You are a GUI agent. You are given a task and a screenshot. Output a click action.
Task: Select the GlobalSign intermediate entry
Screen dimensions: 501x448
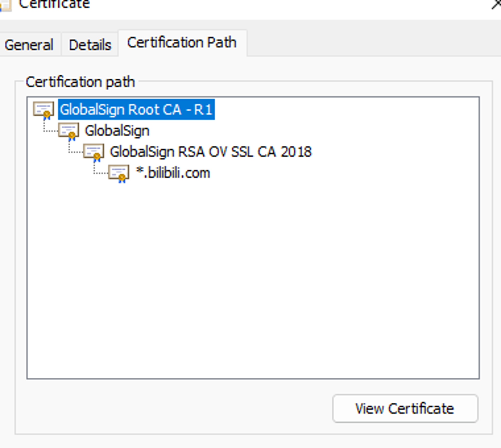click(x=117, y=131)
